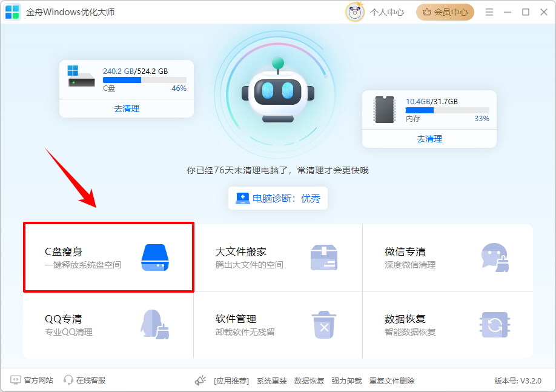The image size is (556, 392).
Task: Open 软件管理 feature
Action: click(278, 325)
